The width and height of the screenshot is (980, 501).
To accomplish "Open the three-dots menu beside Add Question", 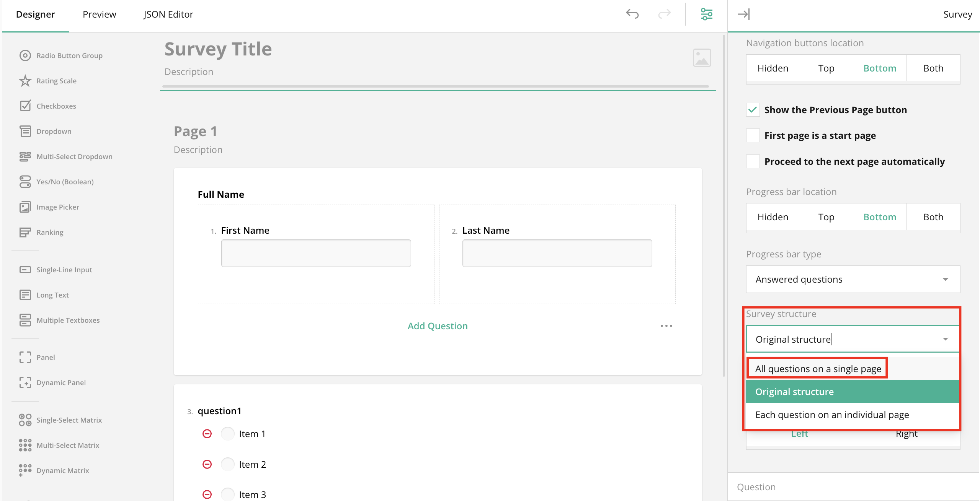I will click(x=666, y=326).
